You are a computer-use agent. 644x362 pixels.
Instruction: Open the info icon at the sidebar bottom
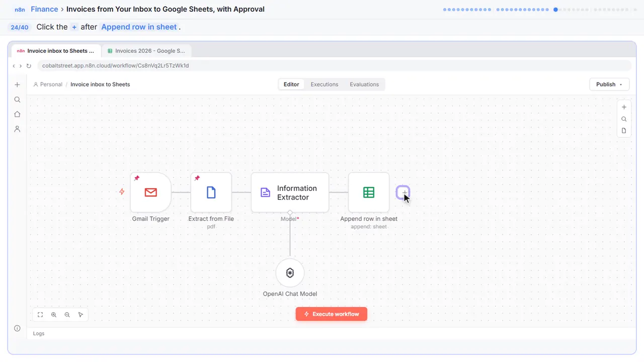coord(17,328)
